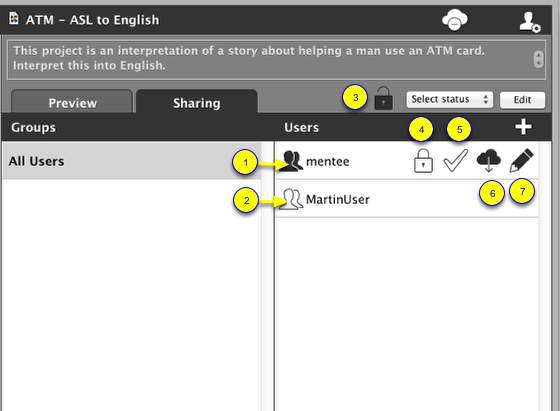Toggle the checkmark icon for mentee
The width and height of the screenshot is (560, 411).
[x=455, y=161]
